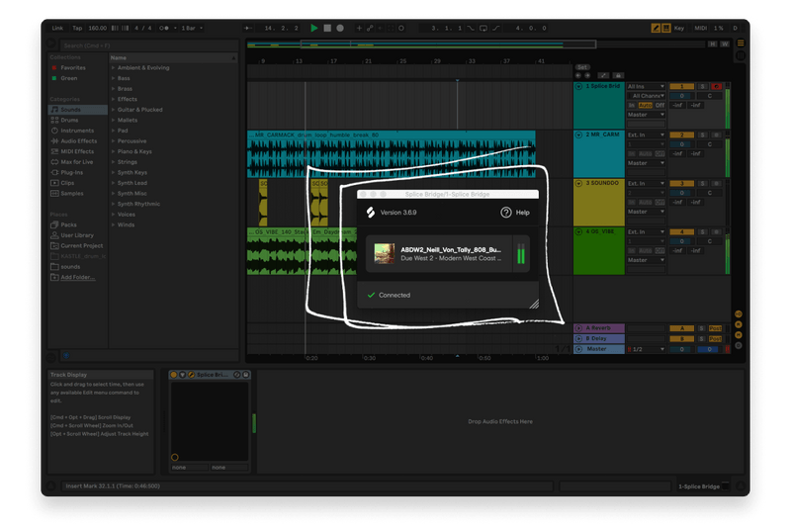Open Help in Splice Bridge window
The width and height of the screenshot is (791, 532).
(x=515, y=213)
